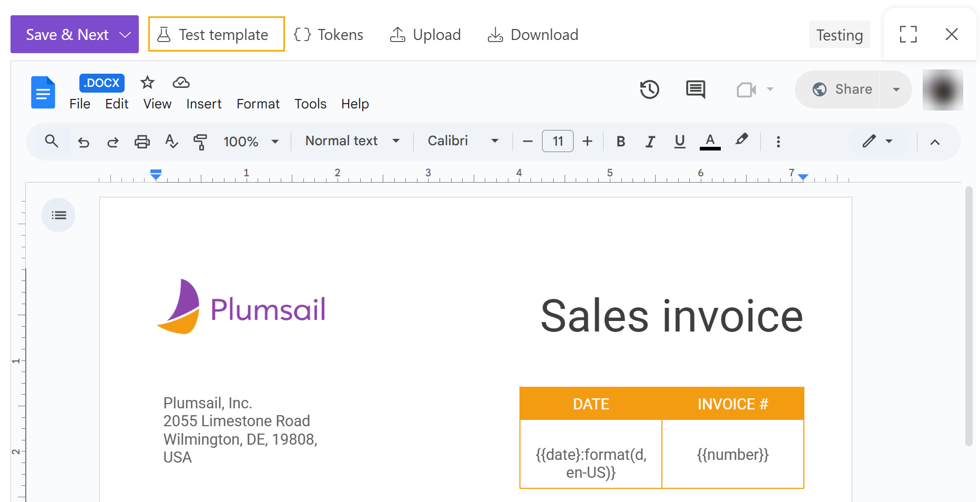Toggle Italic formatting
This screenshot has height=502, width=980.
click(650, 142)
